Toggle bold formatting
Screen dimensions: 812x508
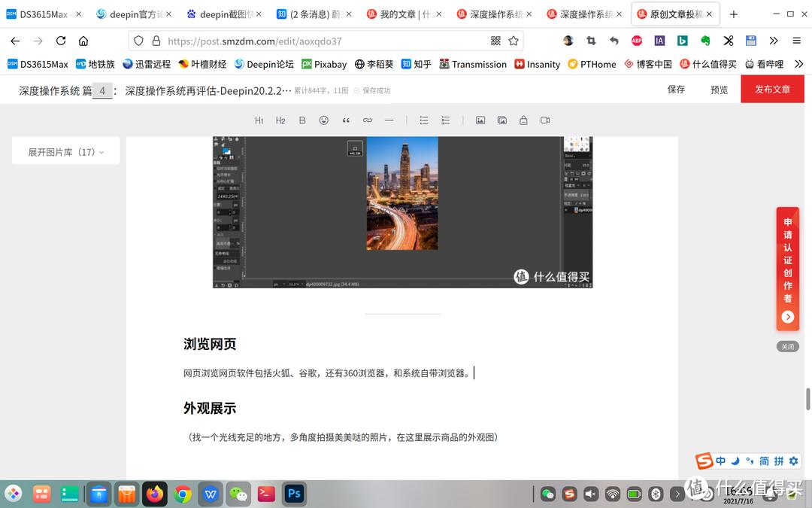tap(301, 120)
